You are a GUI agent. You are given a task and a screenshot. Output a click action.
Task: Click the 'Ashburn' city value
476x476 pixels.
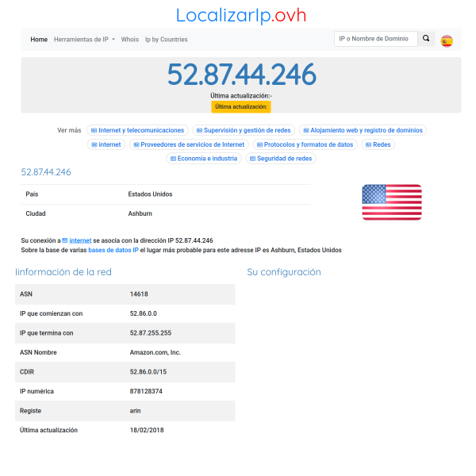[x=140, y=213]
